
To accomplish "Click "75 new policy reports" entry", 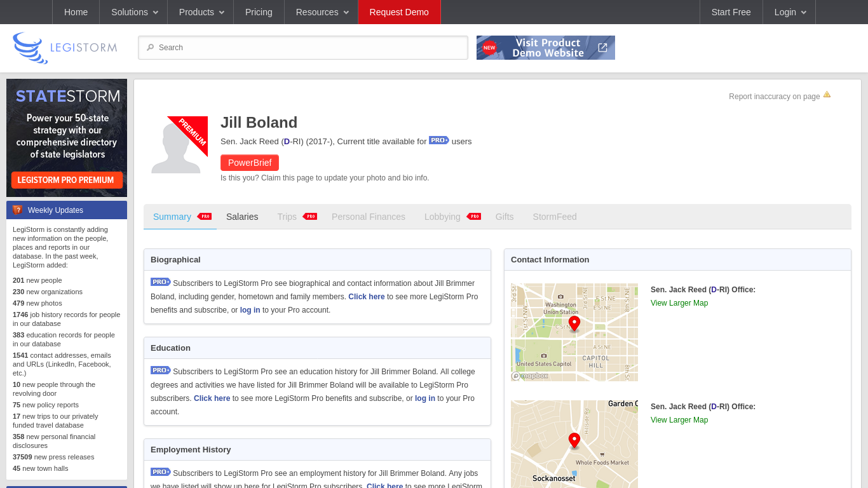I will [46, 405].
